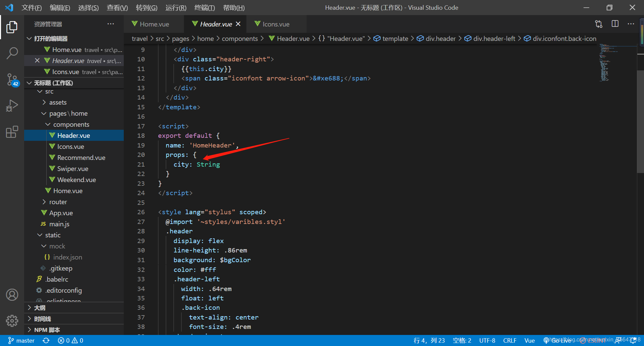644x346 pixels.
Task: Change line ending via CRLF
Action: coord(509,340)
